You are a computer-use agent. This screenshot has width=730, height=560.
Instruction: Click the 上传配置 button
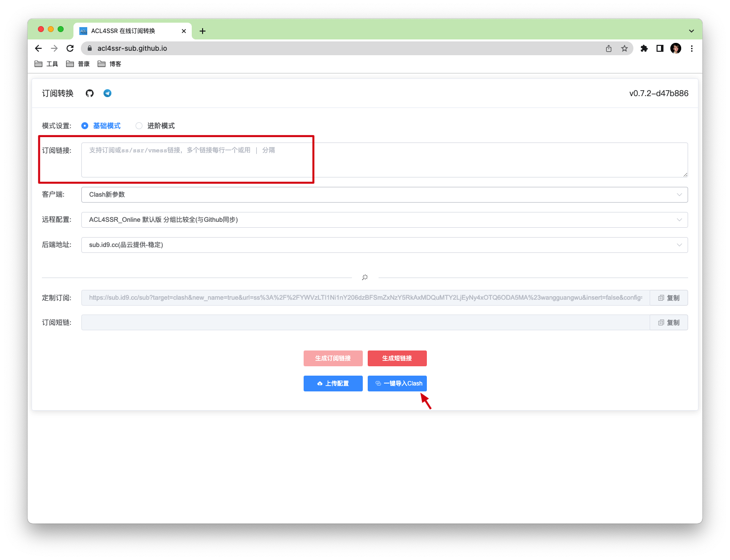coord(333,384)
